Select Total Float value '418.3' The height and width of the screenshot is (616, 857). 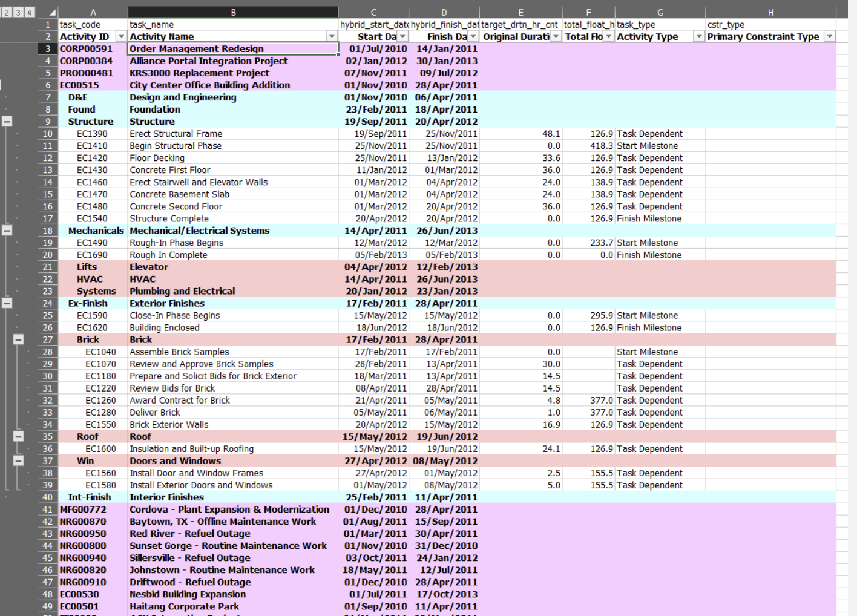pos(588,146)
